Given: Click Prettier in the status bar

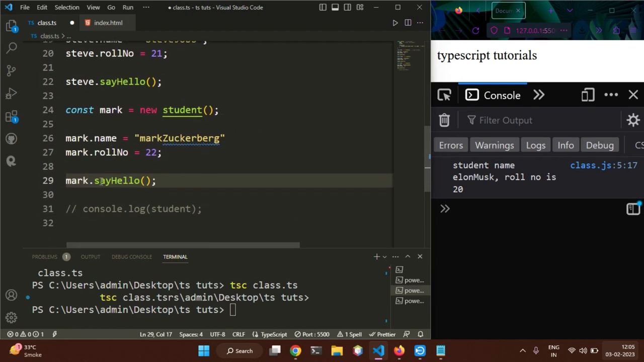Looking at the screenshot, I should point(382,334).
